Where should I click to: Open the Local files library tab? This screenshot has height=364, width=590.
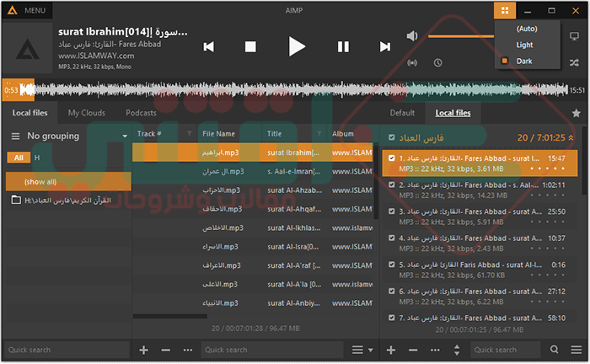[x=29, y=113]
